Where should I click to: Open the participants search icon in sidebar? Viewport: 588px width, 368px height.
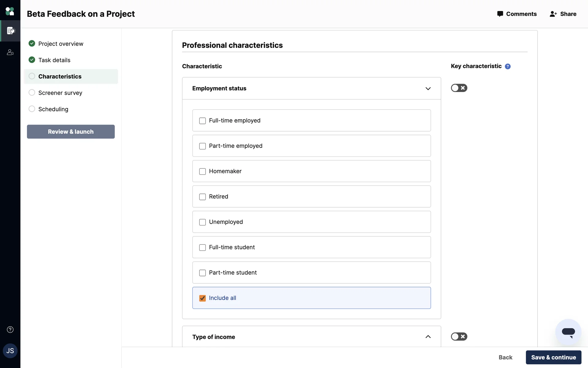pyautogui.click(x=10, y=52)
